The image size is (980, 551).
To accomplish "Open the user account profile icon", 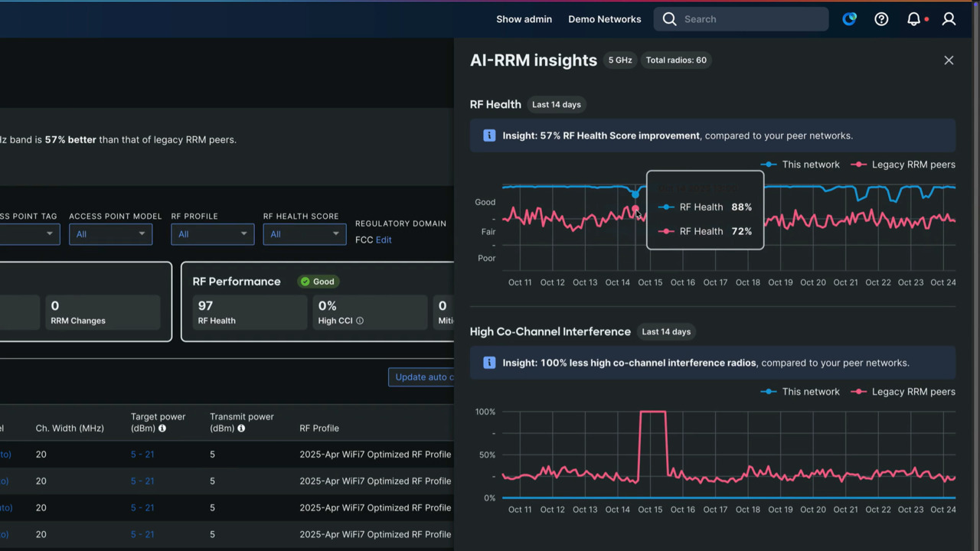I will (x=949, y=19).
